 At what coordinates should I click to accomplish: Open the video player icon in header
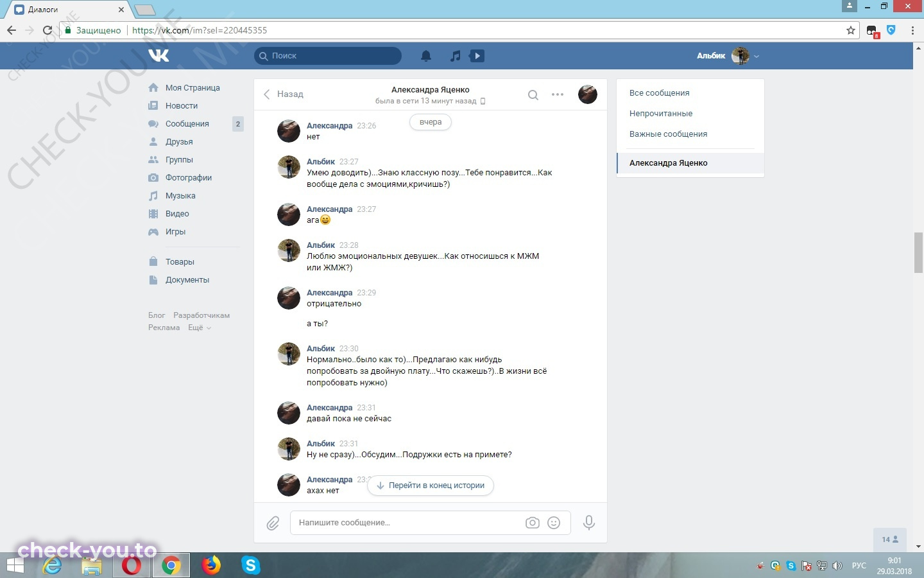pyautogui.click(x=477, y=56)
